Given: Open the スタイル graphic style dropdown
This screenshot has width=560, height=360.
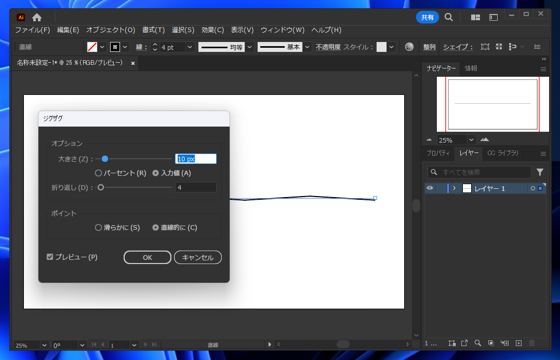Looking at the screenshot, I should click(x=392, y=47).
